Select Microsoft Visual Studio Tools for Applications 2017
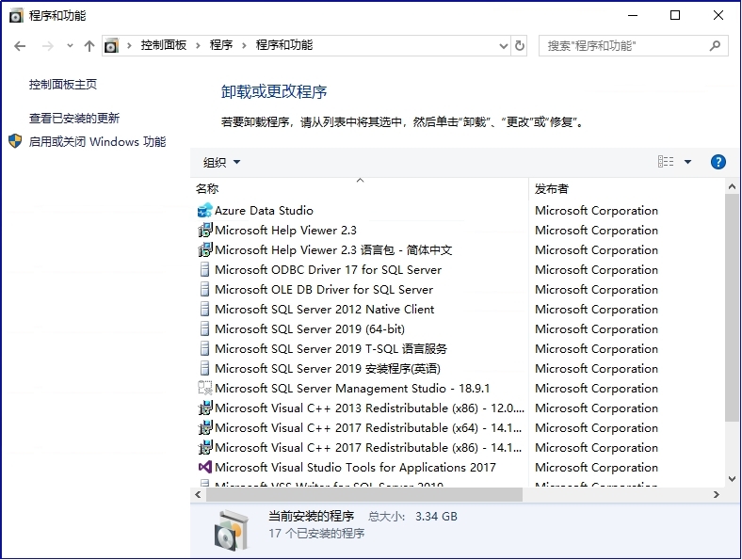742x560 pixels. pyautogui.click(x=355, y=468)
